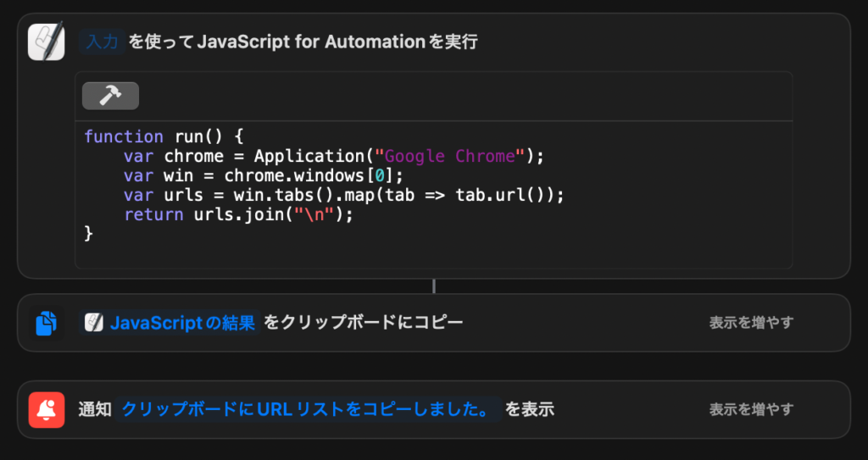Viewport: 868px width, 460px height.
Task: Click the 'return urls.join' code line
Action: [x=237, y=215]
